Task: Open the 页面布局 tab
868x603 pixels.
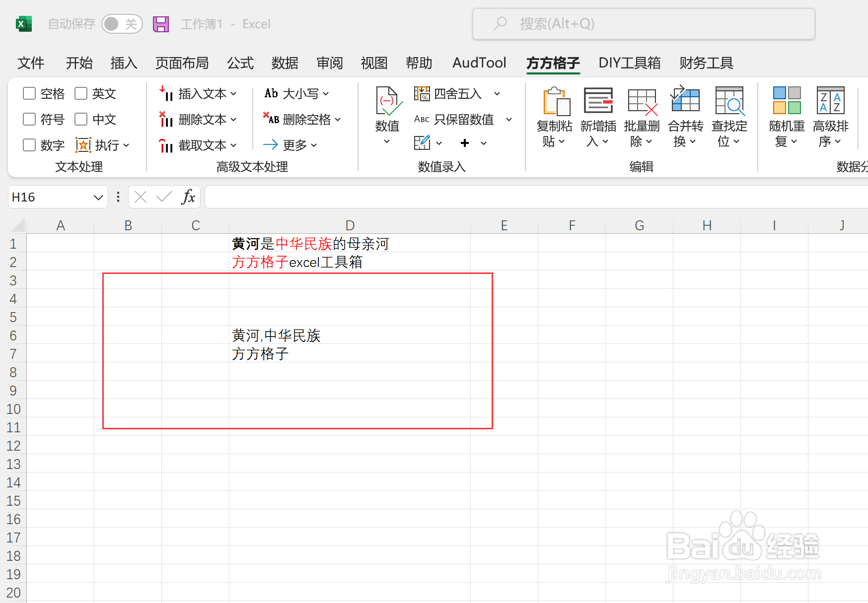Action: pos(182,63)
